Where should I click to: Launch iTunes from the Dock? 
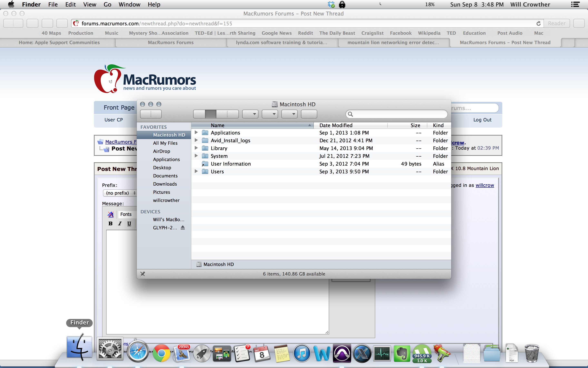pos(302,353)
